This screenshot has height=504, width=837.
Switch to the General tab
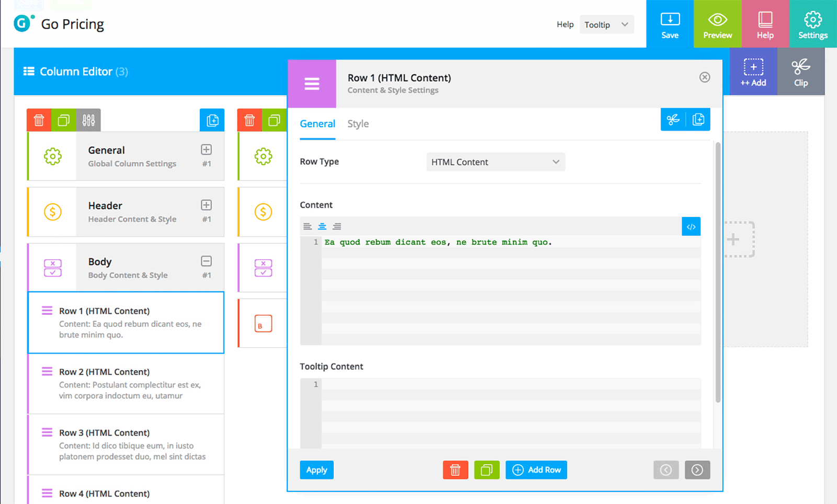318,124
